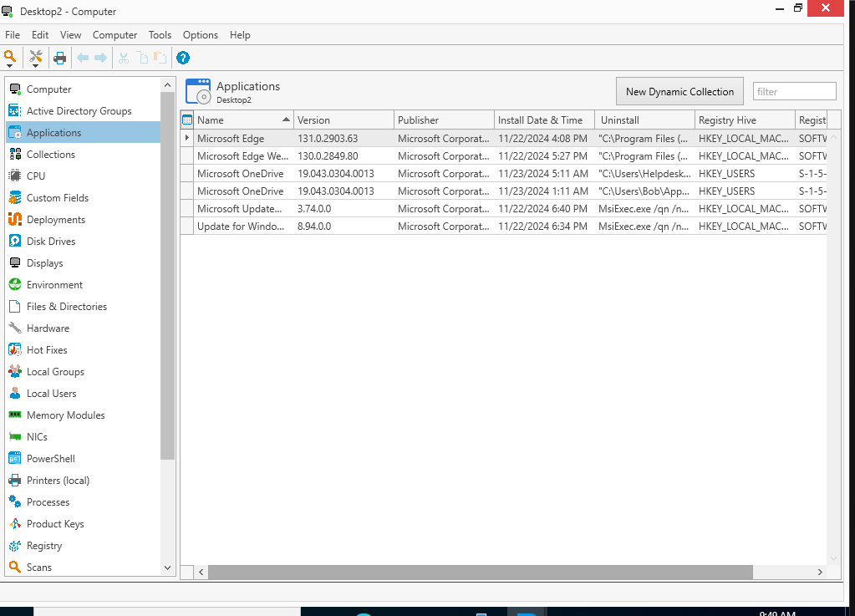Click the Disk Drives icon
Viewport: 855px width, 616px height.
(15, 241)
